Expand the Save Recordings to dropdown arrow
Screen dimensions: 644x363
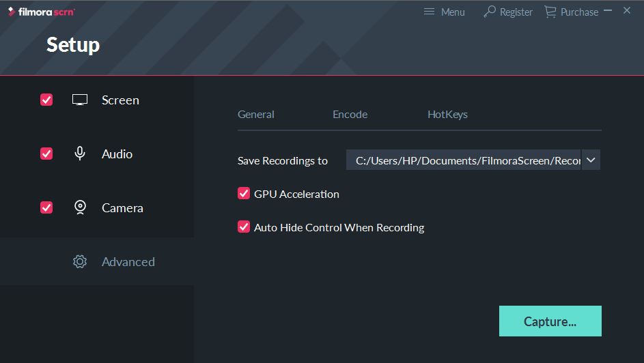[591, 160]
